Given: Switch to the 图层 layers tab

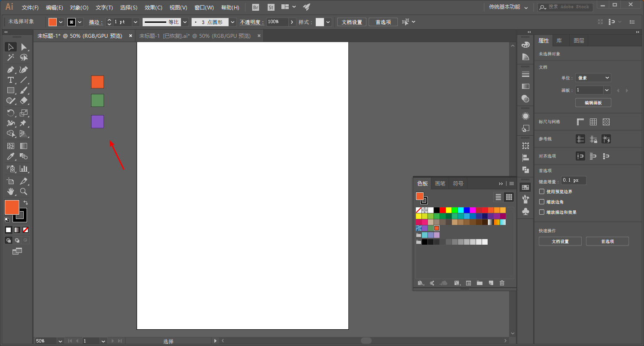Looking at the screenshot, I should tap(579, 41).
